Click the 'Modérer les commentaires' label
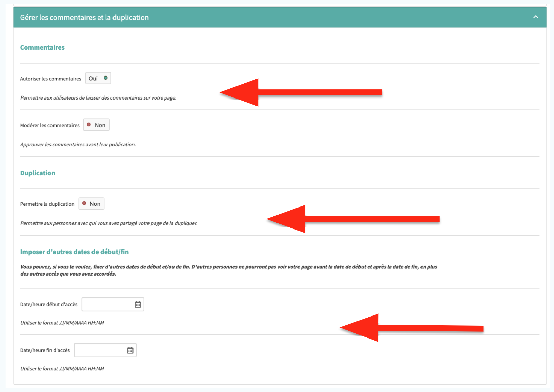The width and height of the screenshot is (554, 392). 50,125
